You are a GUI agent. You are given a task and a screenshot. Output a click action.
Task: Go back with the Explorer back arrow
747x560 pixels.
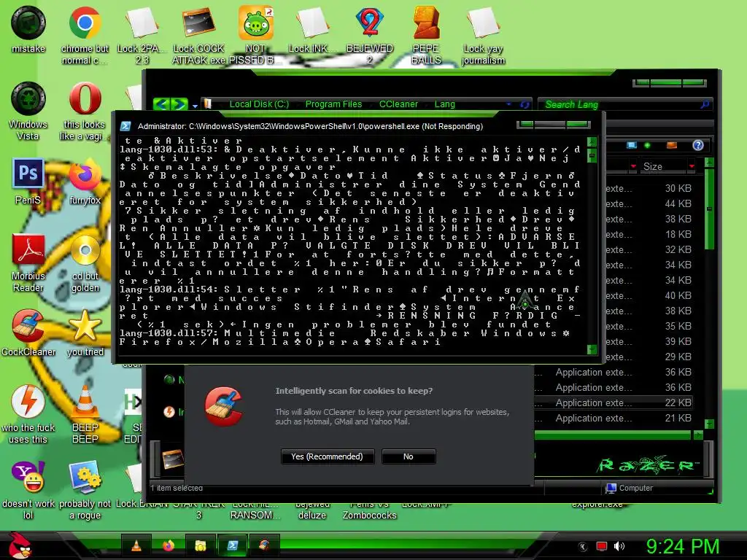pyautogui.click(x=161, y=104)
